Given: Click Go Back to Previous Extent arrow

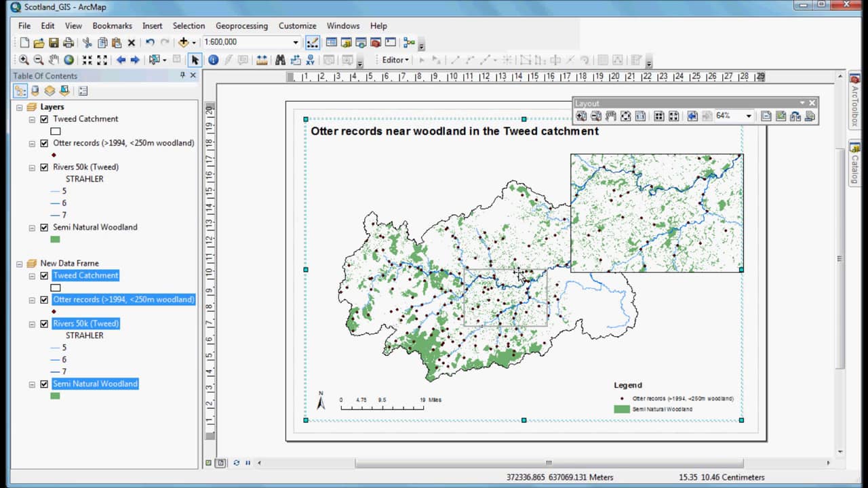Looking at the screenshot, I should point(121,60).
